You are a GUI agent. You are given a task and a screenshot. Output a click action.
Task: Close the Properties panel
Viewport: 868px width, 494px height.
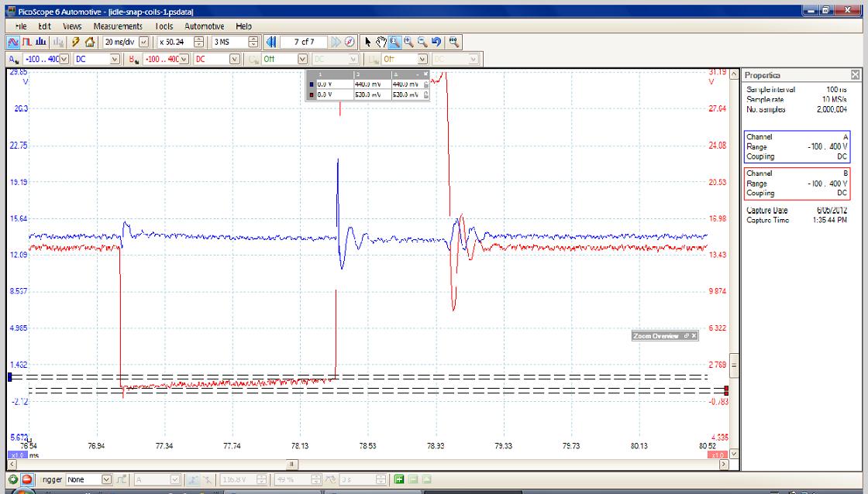click(x=856, y=74)
